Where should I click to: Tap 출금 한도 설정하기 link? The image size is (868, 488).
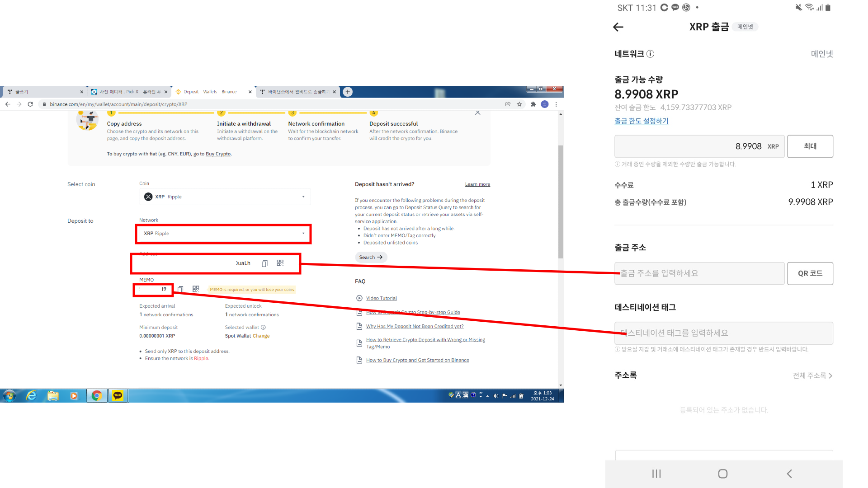[x=641, y=121]
